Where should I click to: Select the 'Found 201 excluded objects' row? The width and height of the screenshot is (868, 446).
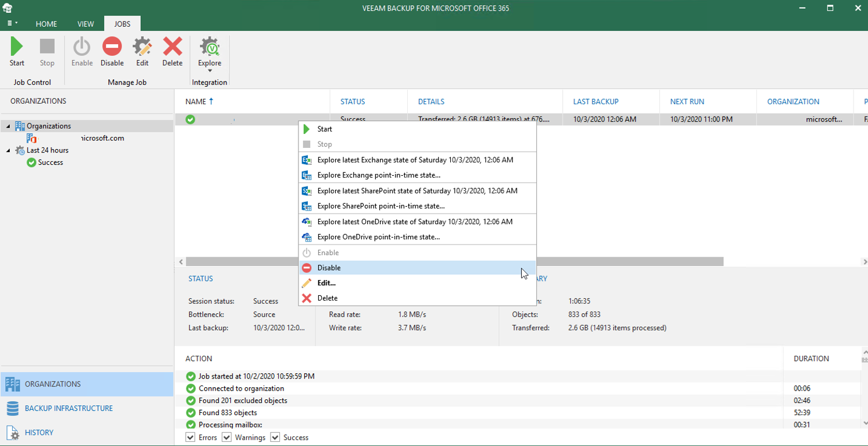tap(518, 401)
